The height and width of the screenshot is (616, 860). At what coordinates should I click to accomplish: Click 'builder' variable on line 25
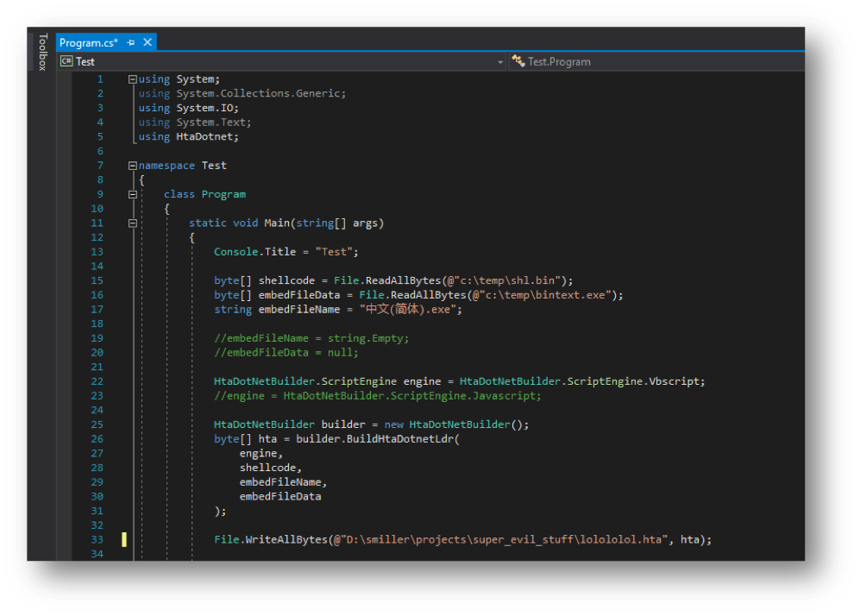click(x=343, y=424)
